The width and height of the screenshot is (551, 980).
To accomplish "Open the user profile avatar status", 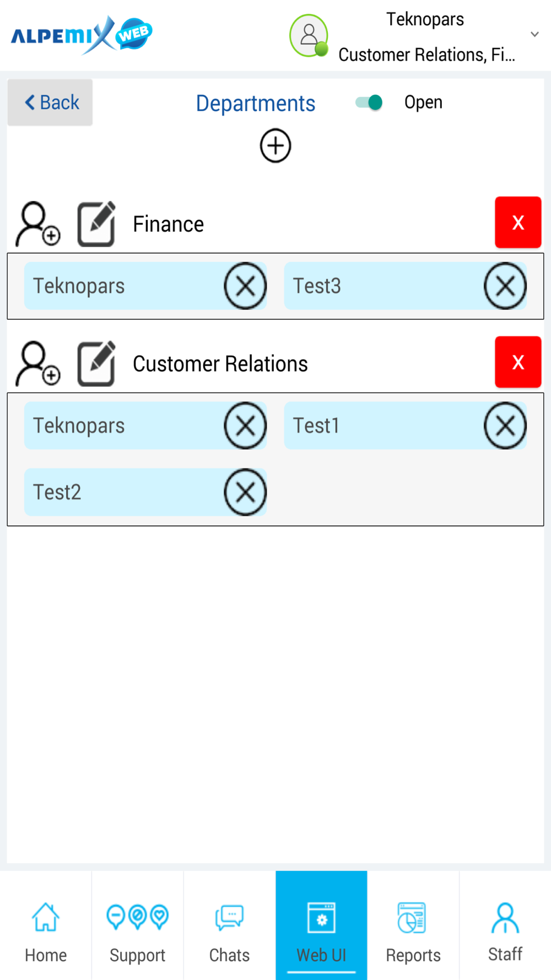I will pyautogui.click(x=309, y=36).
